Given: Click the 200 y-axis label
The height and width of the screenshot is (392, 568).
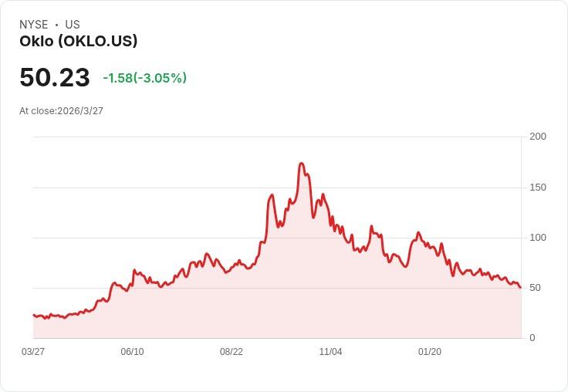Looking at the screenshot, I should point(538,137).
